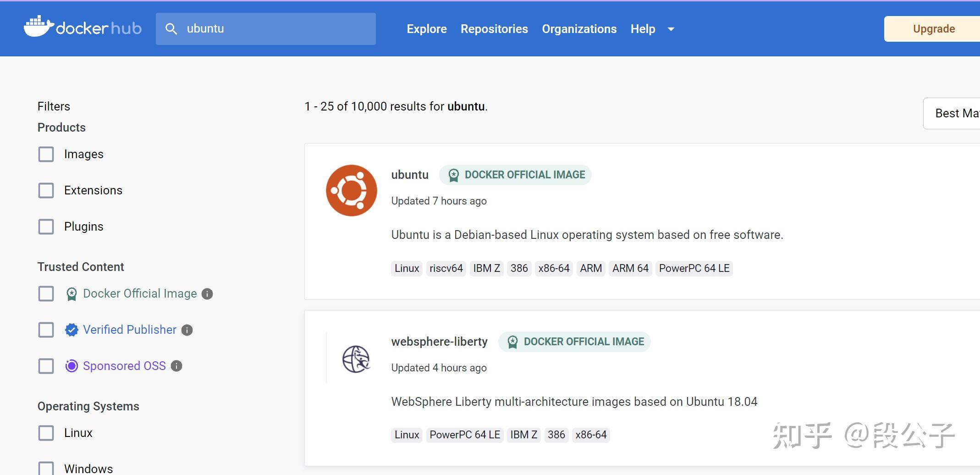
Task: Open the Repositories menu
Action: 494,28
